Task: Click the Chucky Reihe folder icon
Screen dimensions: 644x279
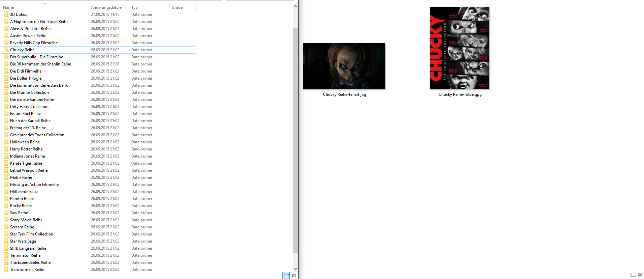Action: [x=6, y=50]
